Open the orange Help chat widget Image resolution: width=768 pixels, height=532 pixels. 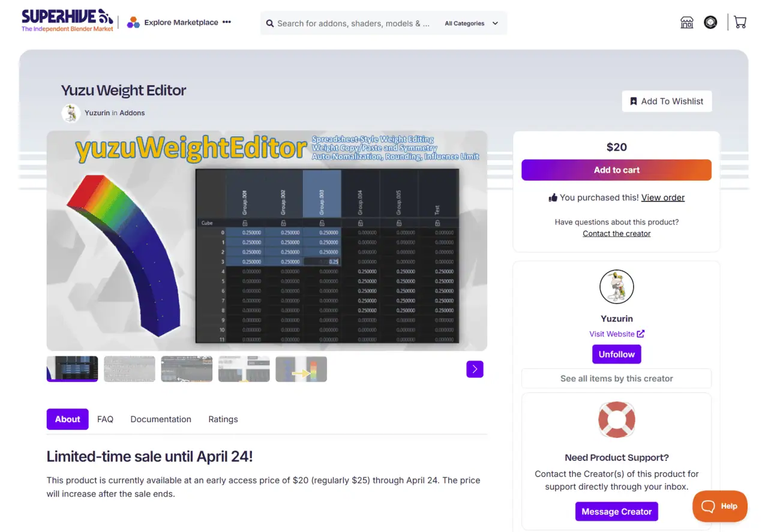(x=719, y=506)
